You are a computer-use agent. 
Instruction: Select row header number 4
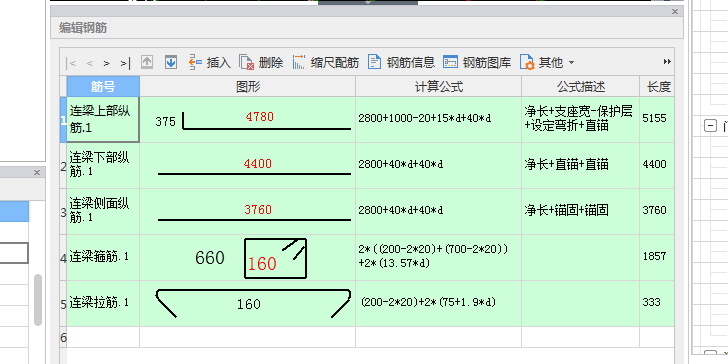pos(64,257)
